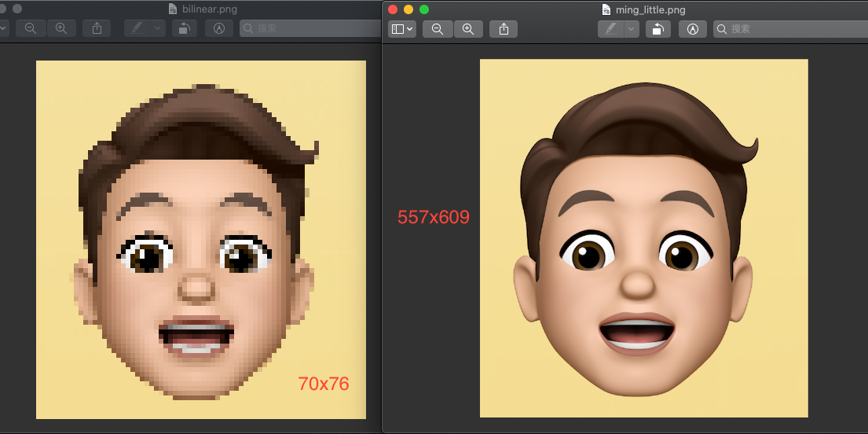Close the ming_little.png window
This screenshot has height=434, width=868.
pos(393,9)
